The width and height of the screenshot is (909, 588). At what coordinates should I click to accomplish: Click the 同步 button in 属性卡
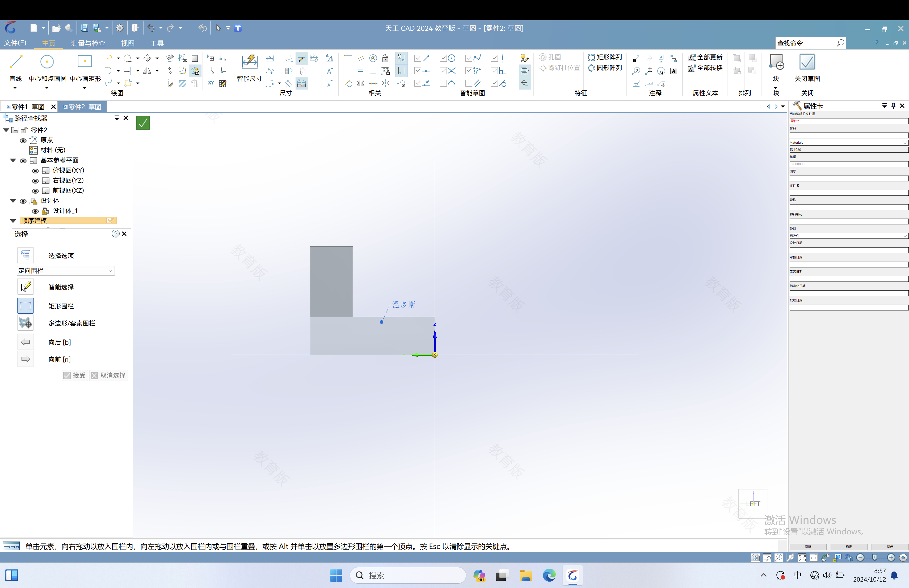[x=890, y=547]
